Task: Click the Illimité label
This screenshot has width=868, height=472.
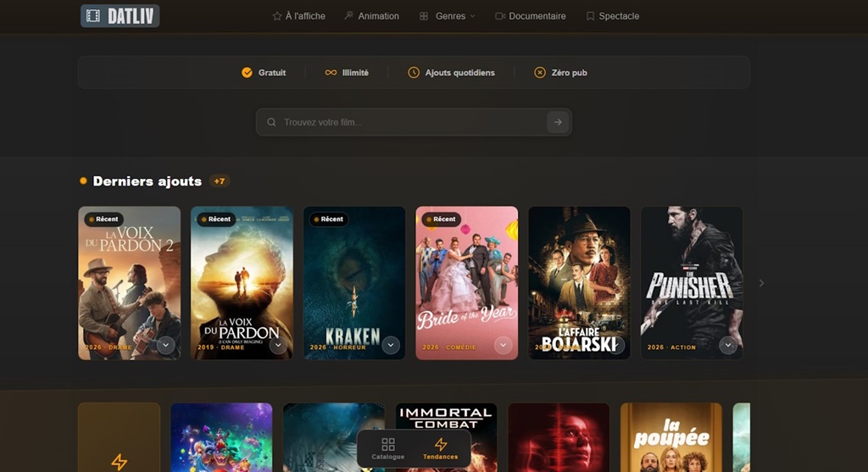Action: point(355,73)
